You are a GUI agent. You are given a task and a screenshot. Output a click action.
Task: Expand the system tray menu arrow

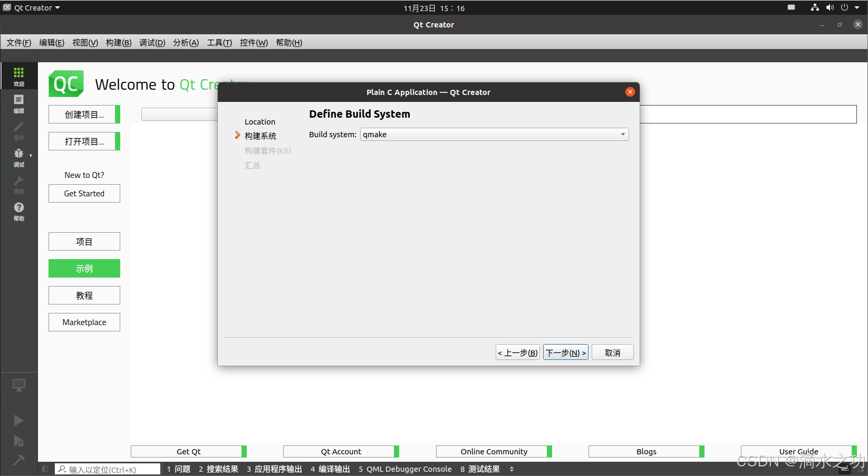(x=857, y=7)
